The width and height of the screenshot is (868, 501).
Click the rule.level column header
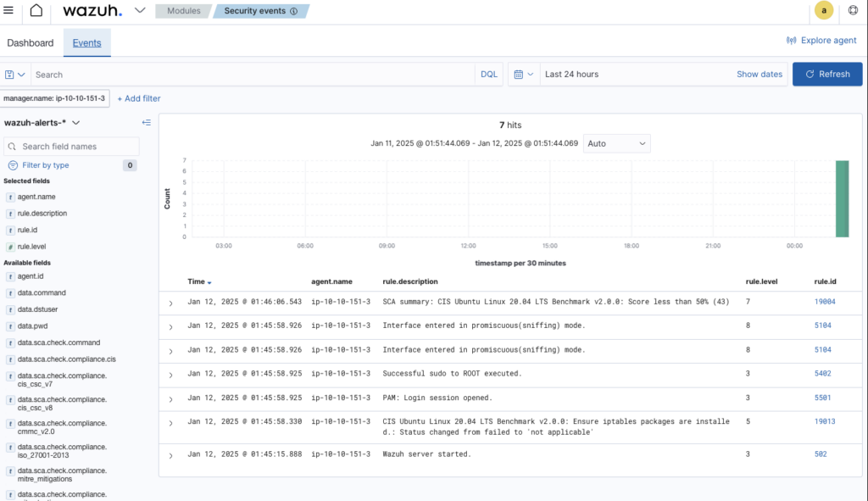click(x=762, y=281)
